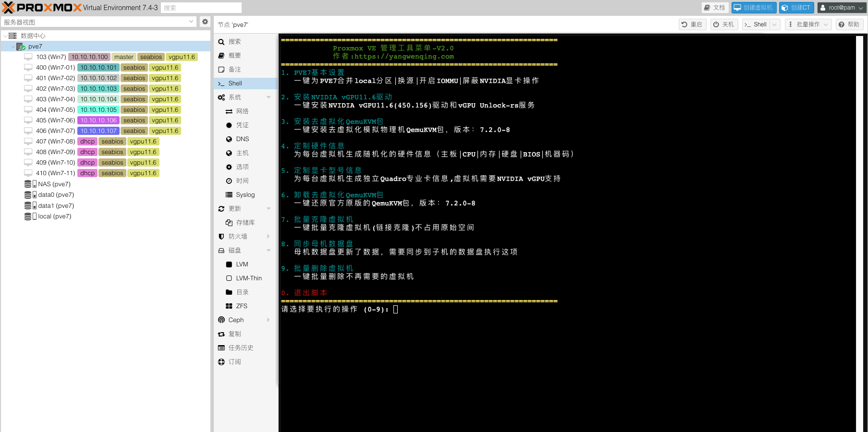Select the Shell menu item

click(x=235, y=84)
